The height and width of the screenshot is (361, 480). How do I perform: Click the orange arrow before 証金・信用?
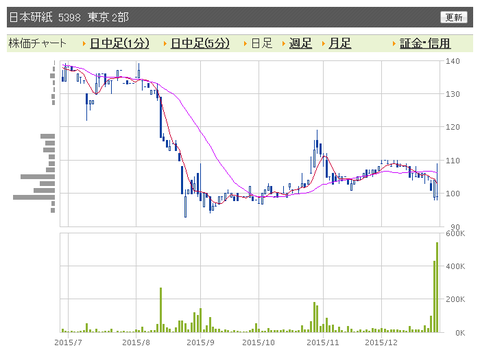(x=394, y=44)
